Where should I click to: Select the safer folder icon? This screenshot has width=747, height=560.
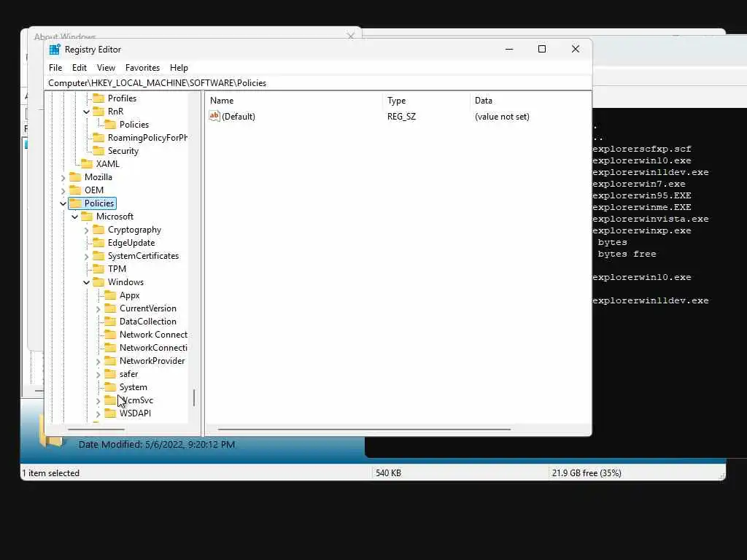(x=110, y=374)
